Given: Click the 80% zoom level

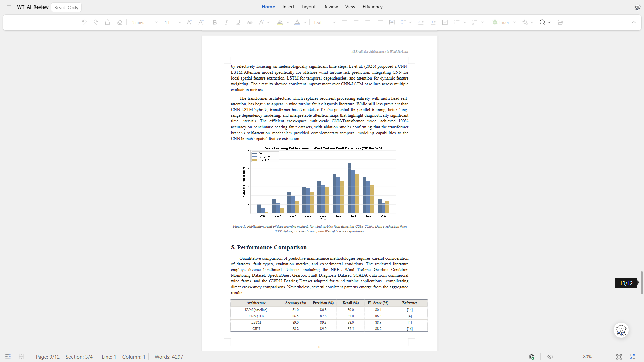Looking at the screenshot, I should coord(587,357).
